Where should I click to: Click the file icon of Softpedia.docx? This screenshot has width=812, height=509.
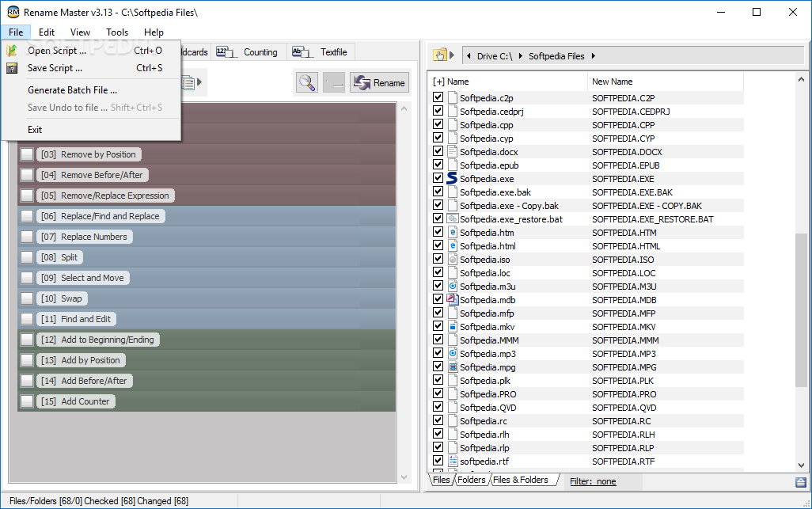(452, 152)
